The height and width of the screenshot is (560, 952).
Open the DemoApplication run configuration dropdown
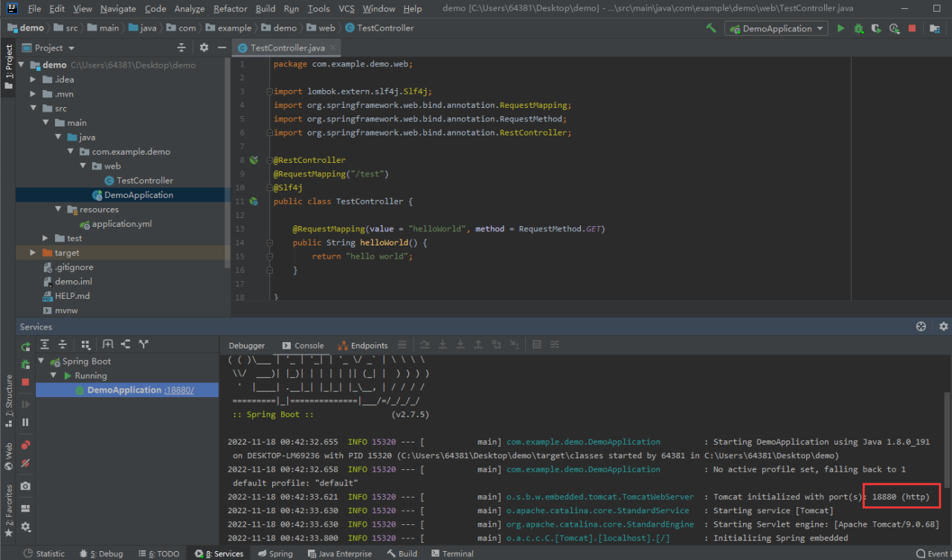(x=776, y=28)
